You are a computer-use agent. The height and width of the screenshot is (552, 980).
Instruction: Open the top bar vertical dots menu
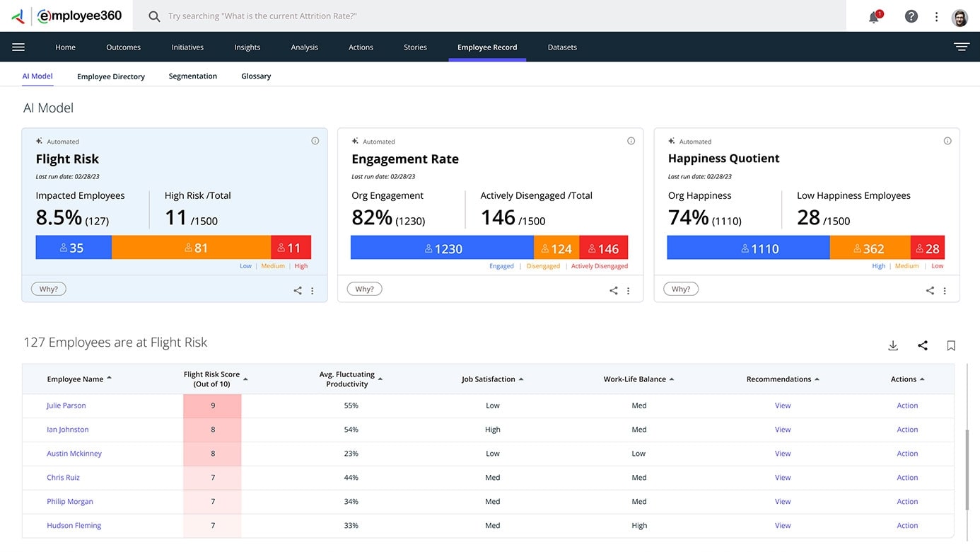point(936,17)
